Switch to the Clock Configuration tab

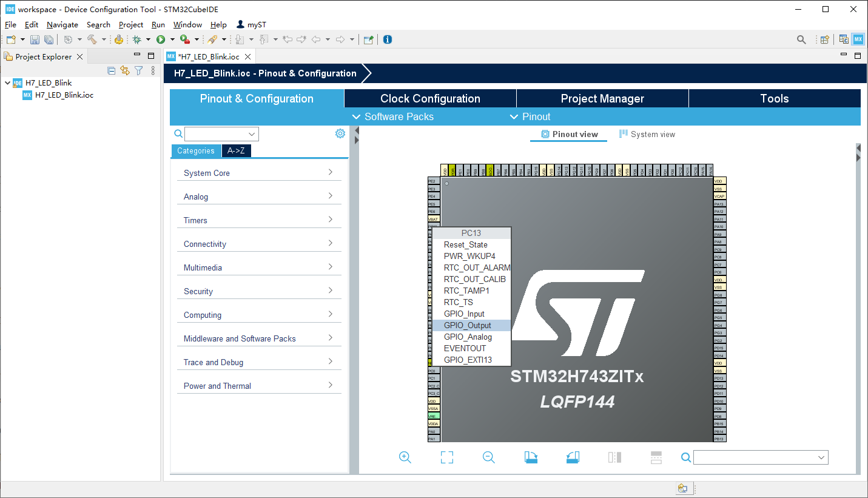429,98
